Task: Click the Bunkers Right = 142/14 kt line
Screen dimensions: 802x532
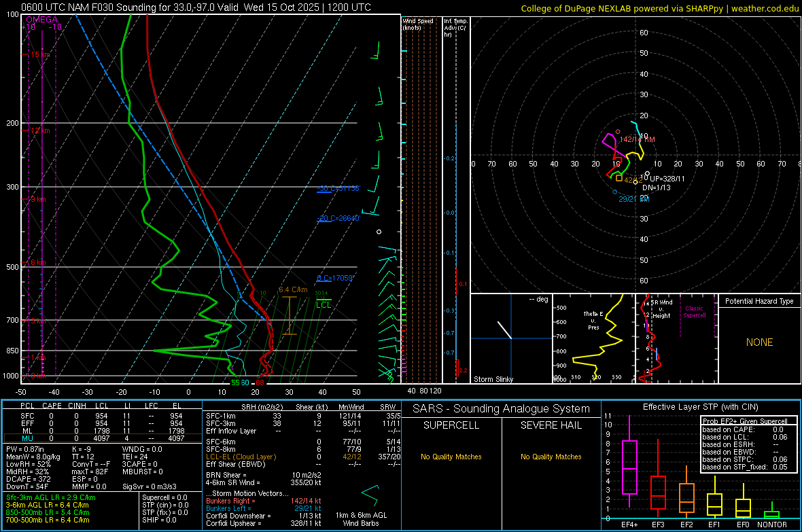Action: click(x=264, y=501)
